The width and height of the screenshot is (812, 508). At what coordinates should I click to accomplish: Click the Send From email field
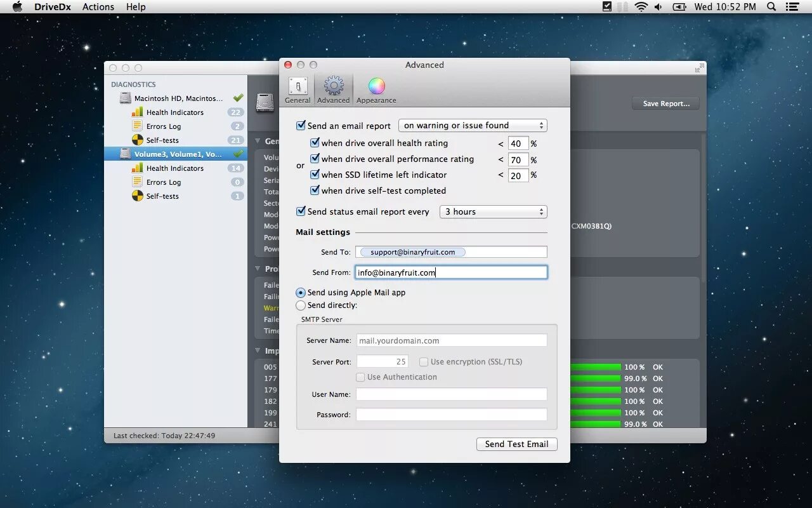coord(451,272)
